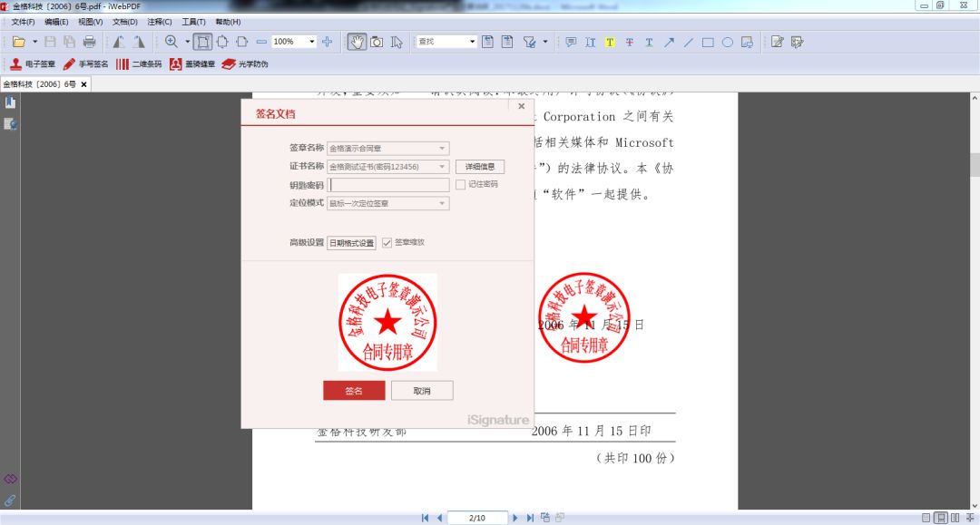Click the 钥匙密码 input field

(x=388, y=185)
